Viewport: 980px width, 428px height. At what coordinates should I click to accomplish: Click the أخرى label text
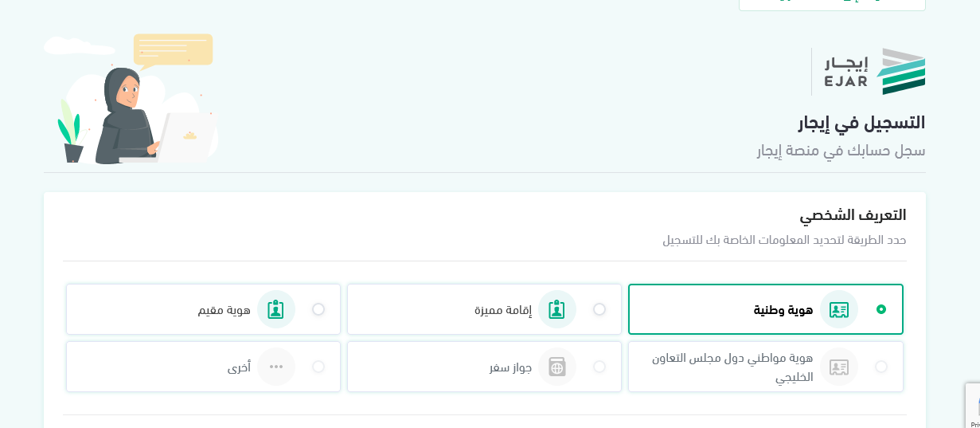click(x=239, y=367)
